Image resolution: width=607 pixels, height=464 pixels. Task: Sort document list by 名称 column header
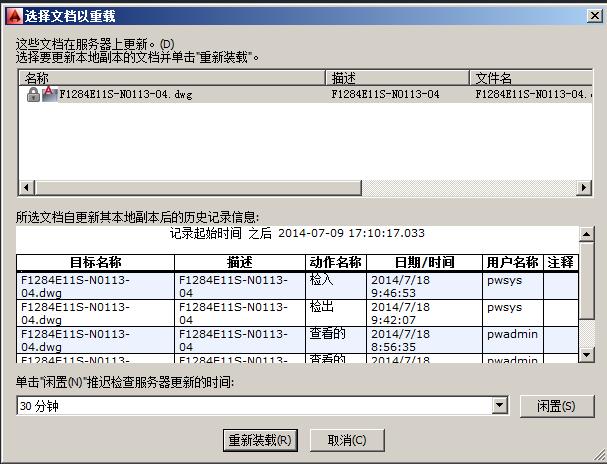click(x=171, y=78)
